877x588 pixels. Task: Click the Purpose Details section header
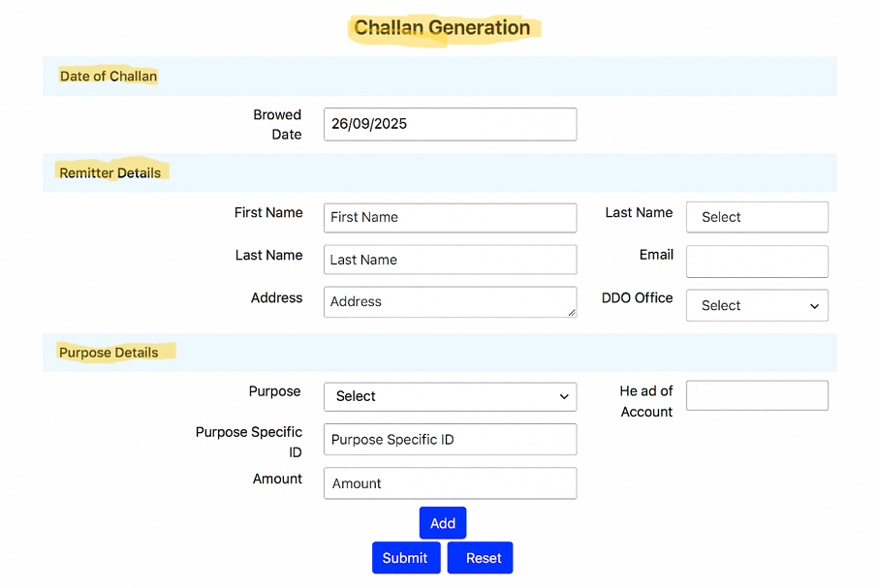click(x=109, y=353)
